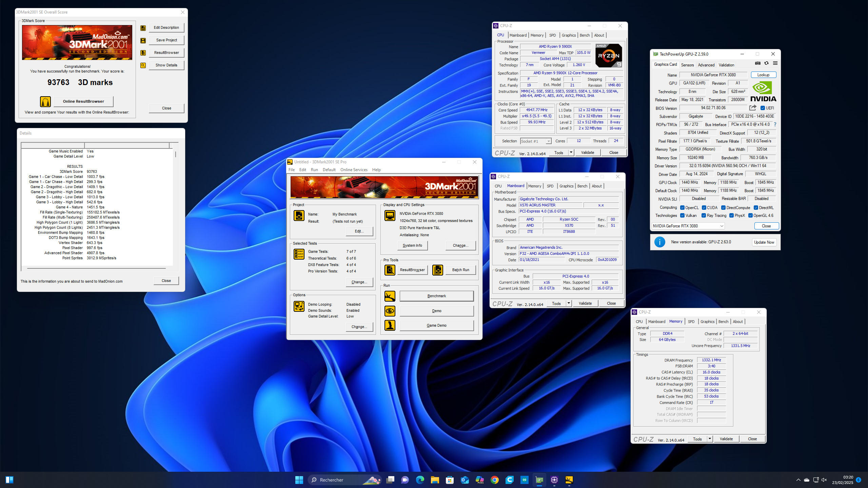The image size is (868, 488).
Task: Open Google Chrome from taskbar
Action: click(x=495, y=480)
